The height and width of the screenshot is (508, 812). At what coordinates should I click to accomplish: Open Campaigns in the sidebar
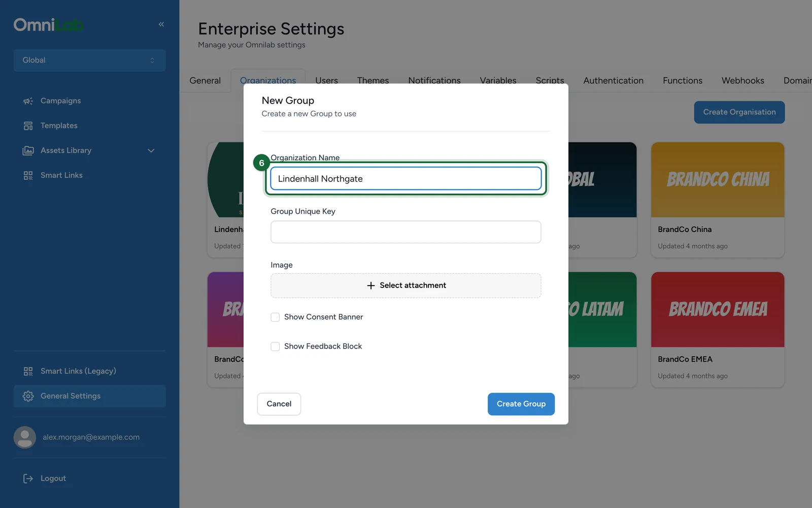[x=89, y=101]
